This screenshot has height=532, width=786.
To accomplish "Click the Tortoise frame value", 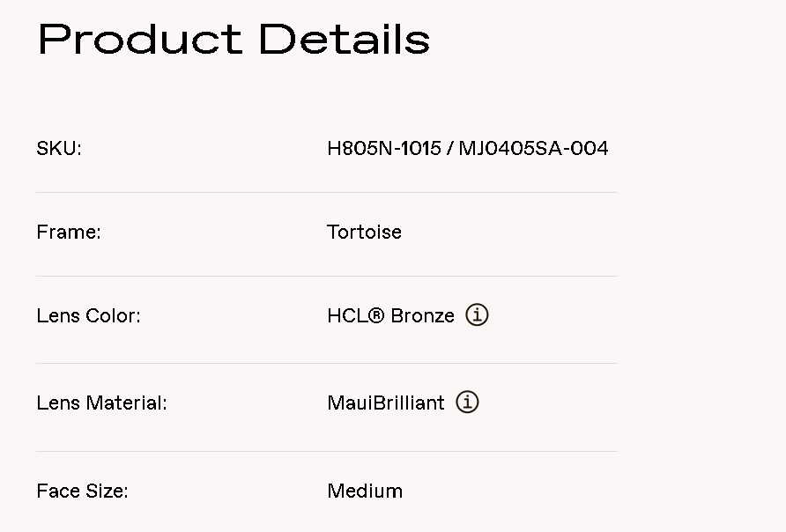I will click(x=364, y=233).
